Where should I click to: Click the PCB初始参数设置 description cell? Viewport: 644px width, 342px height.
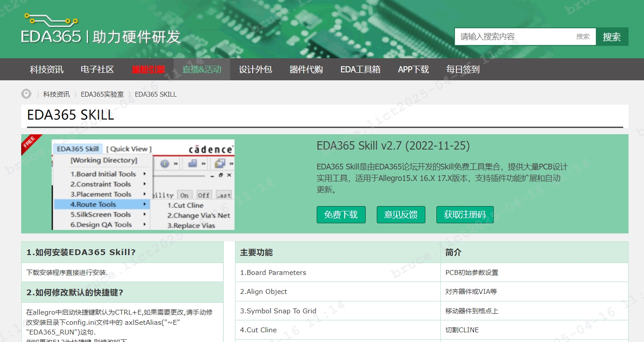[534, 273]
